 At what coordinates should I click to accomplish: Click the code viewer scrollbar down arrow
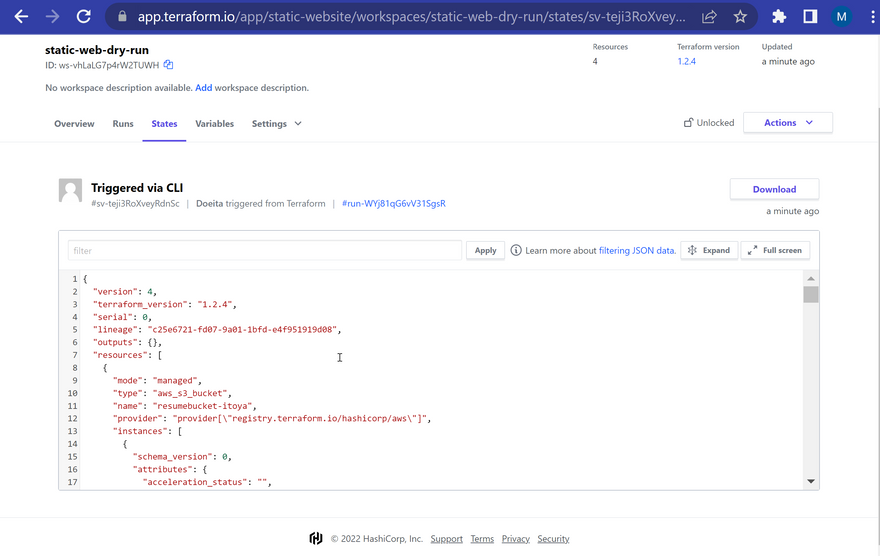(x=811, y=481)
